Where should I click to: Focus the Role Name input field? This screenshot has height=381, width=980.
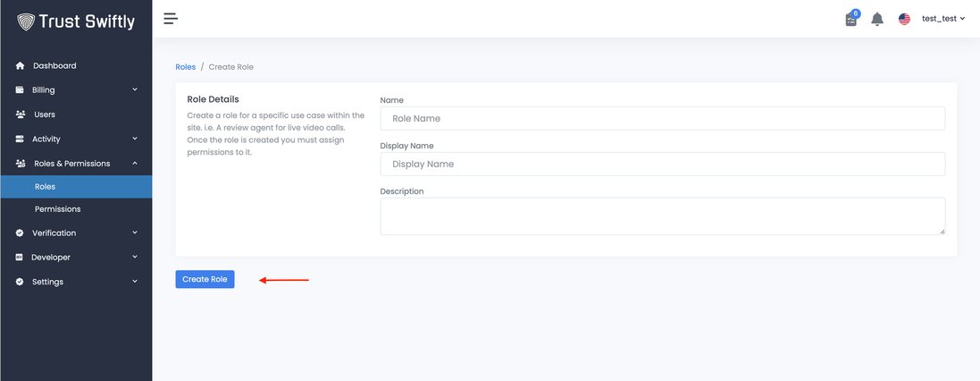[x=662, y=119]
